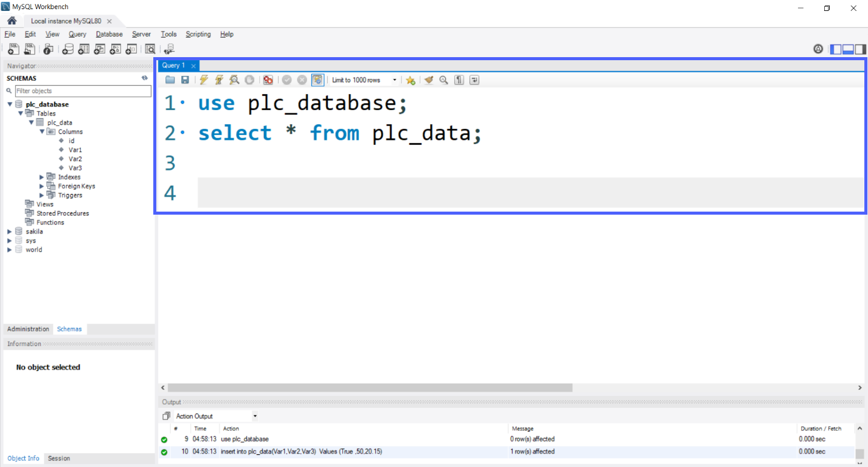This screenshot has height=467, width=868.
Task: Stop the running query with hand icon
Action: (249, 80)
